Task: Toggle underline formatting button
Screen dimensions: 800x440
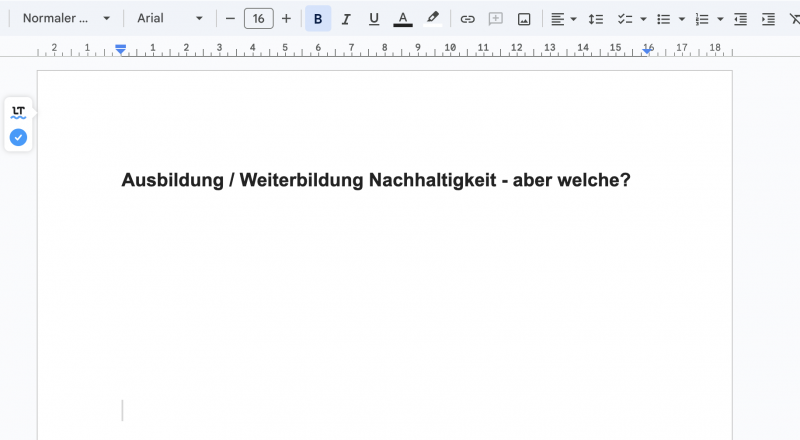Action: [x=374, y=19]
